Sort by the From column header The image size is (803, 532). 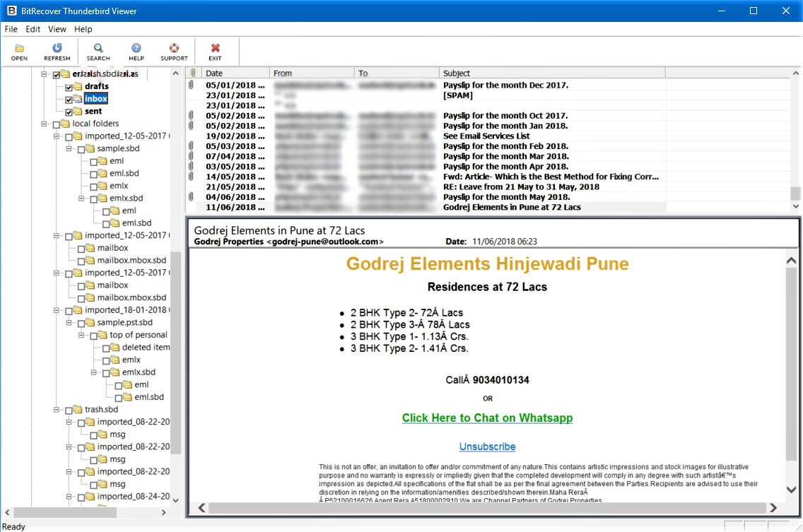coord(312,73)
